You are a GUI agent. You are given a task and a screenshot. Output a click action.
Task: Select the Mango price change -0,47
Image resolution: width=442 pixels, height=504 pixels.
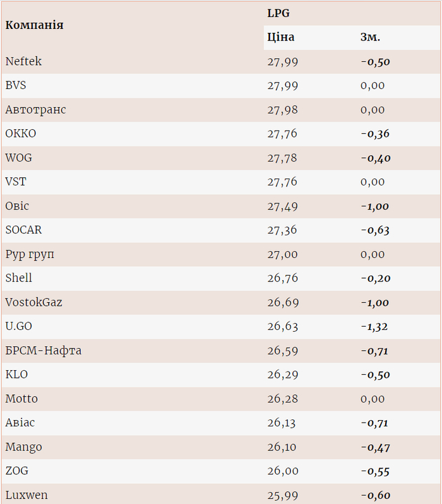click(x=375, y=447)
